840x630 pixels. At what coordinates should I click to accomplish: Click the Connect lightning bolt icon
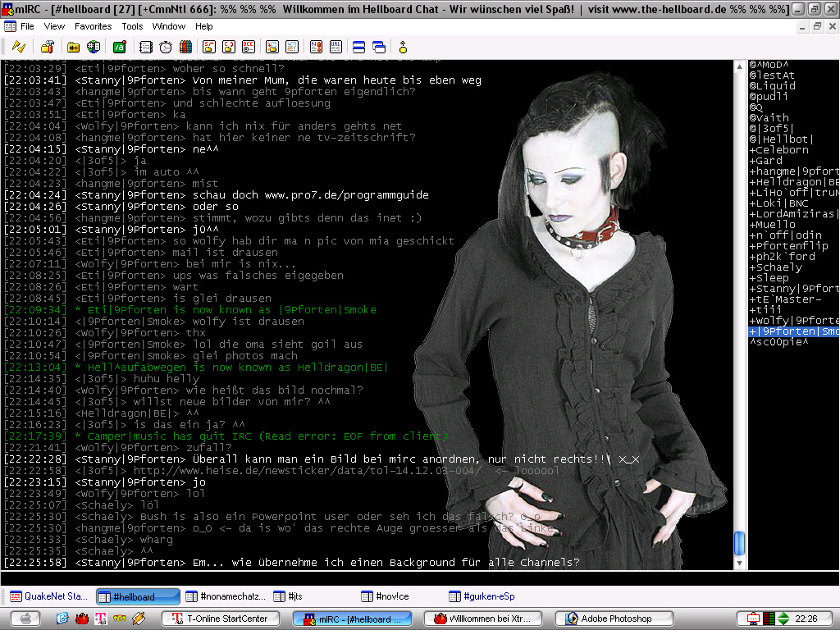point(18,47)
